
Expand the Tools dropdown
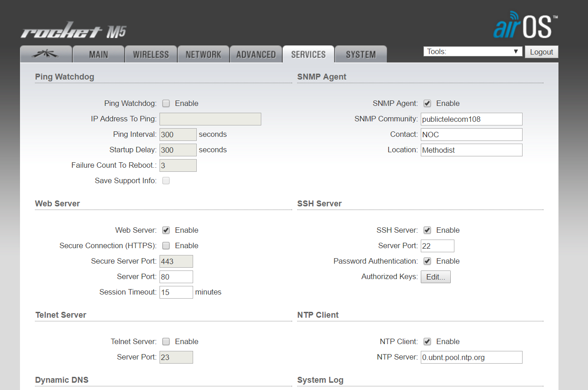coord(472,52)
